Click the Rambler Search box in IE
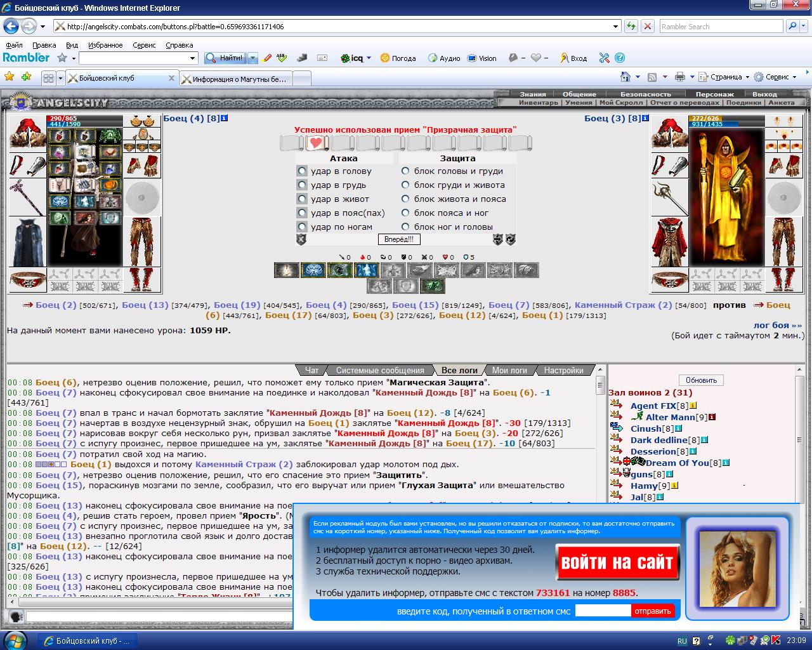 point(721,26)
